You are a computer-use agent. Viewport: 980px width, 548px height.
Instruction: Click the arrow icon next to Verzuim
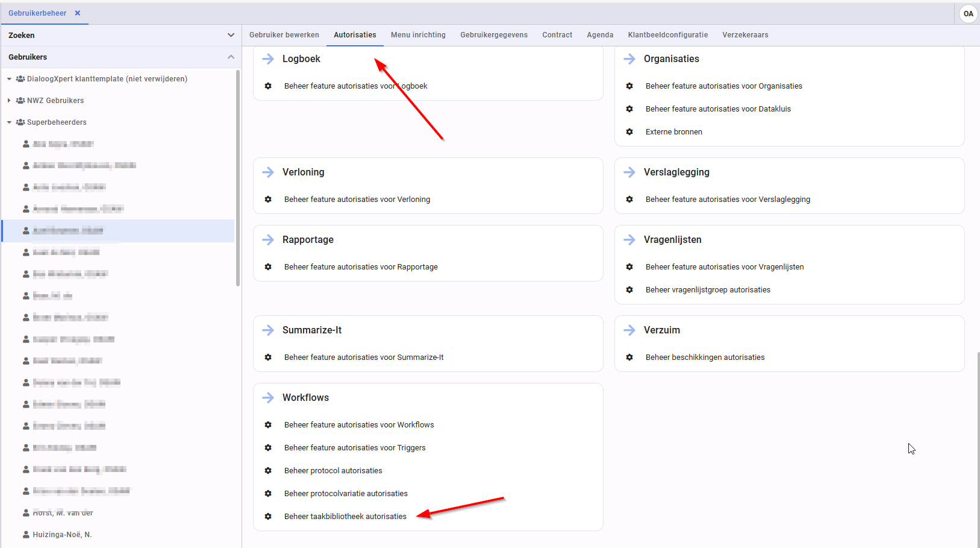click(x=629, y=330)
